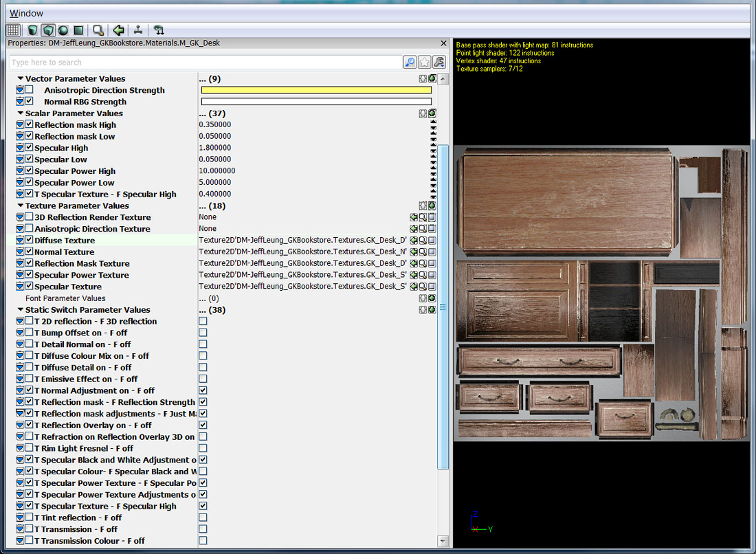Click the green arrow toolbar icon
The height and width of the screenshot is (554, 756).
click(119, 30)
